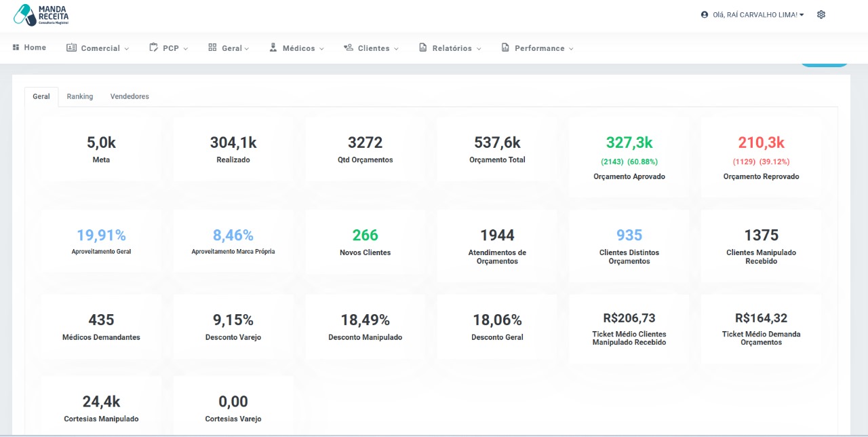
Task: Switch to the Vendedores tab
Action: pyautogui.click(x=130, y=96)
